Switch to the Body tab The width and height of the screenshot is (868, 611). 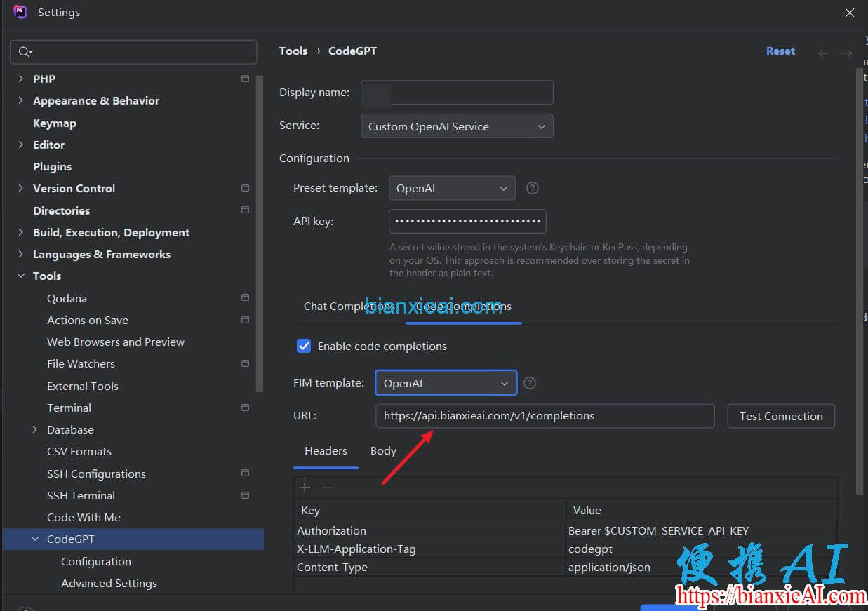coord(383,450)
